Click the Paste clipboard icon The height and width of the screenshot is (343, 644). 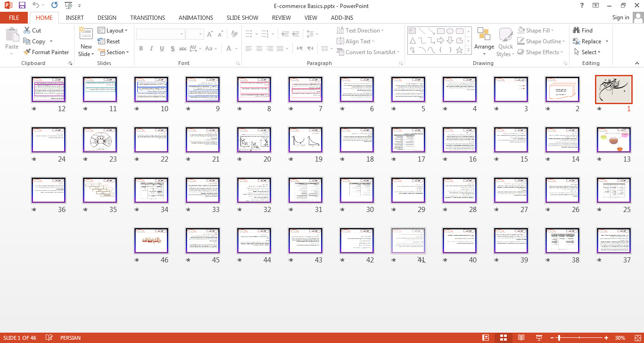(12, 34)
